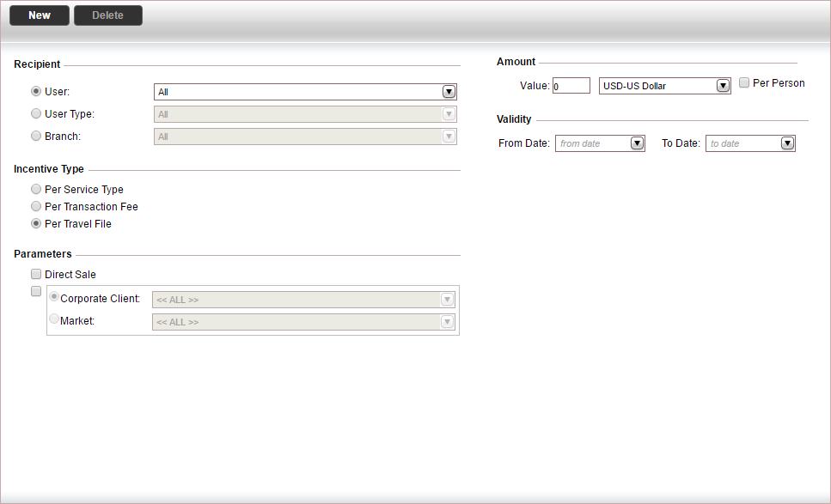Select the Market radio button
Screen dimensions: 831x504
click(54, 319)
